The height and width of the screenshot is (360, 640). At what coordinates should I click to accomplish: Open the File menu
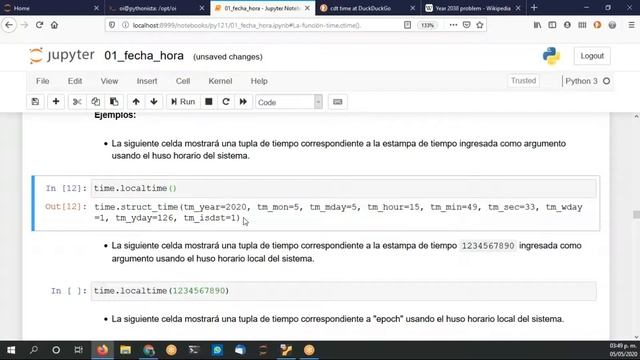pos(42,81)
